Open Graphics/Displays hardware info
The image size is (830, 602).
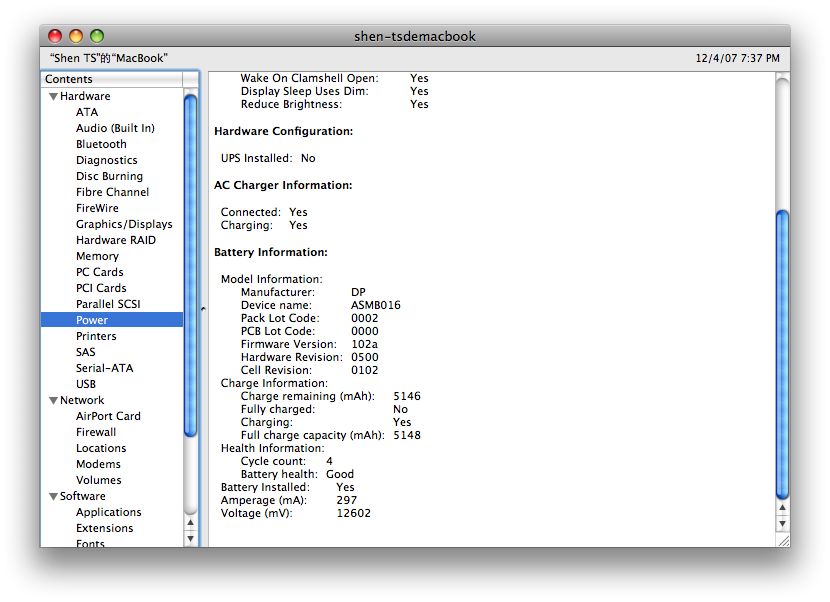(124, 224)
